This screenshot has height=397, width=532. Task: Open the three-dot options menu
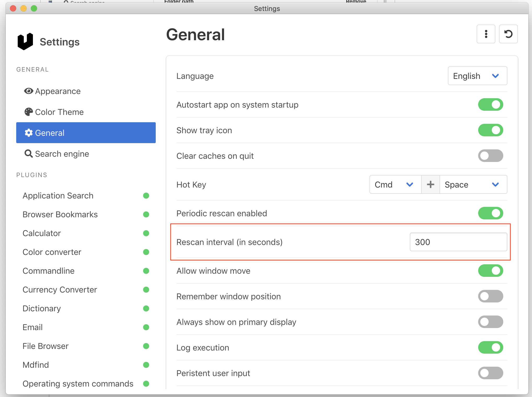[x=486, y=34]
